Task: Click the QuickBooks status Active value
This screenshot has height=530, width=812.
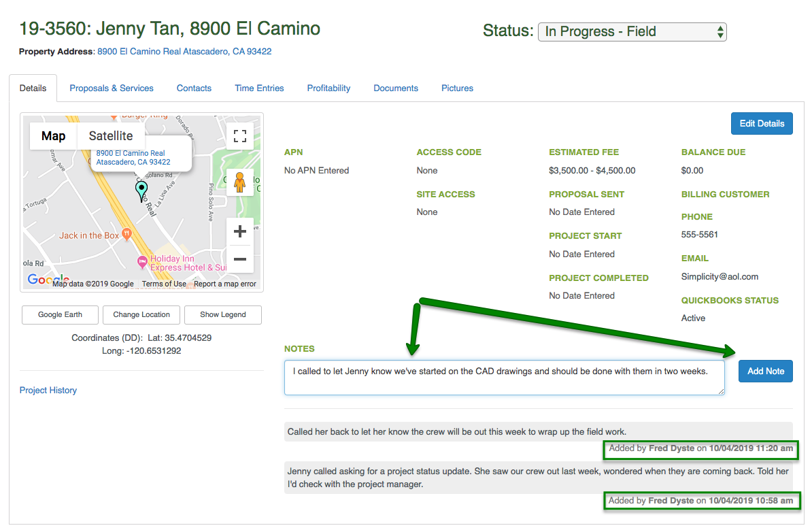Action: [x=693, y=318]
